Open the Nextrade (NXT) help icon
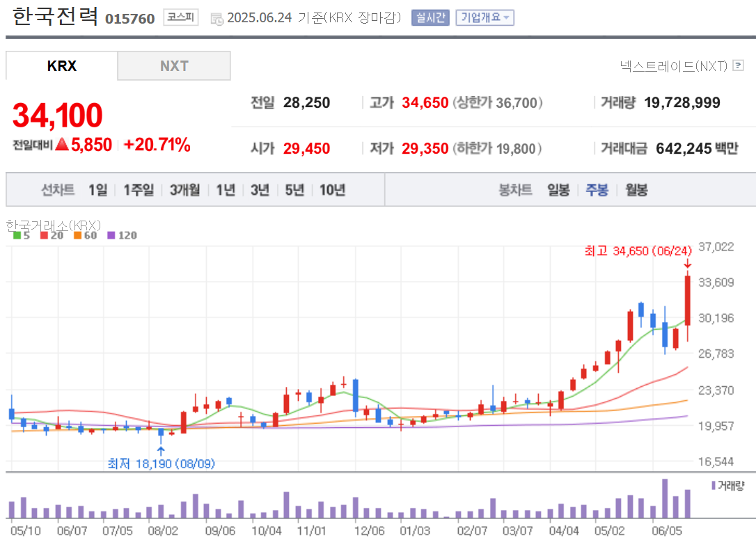The image size is (756, 549). pyautogui.click(x=738, y=66)
